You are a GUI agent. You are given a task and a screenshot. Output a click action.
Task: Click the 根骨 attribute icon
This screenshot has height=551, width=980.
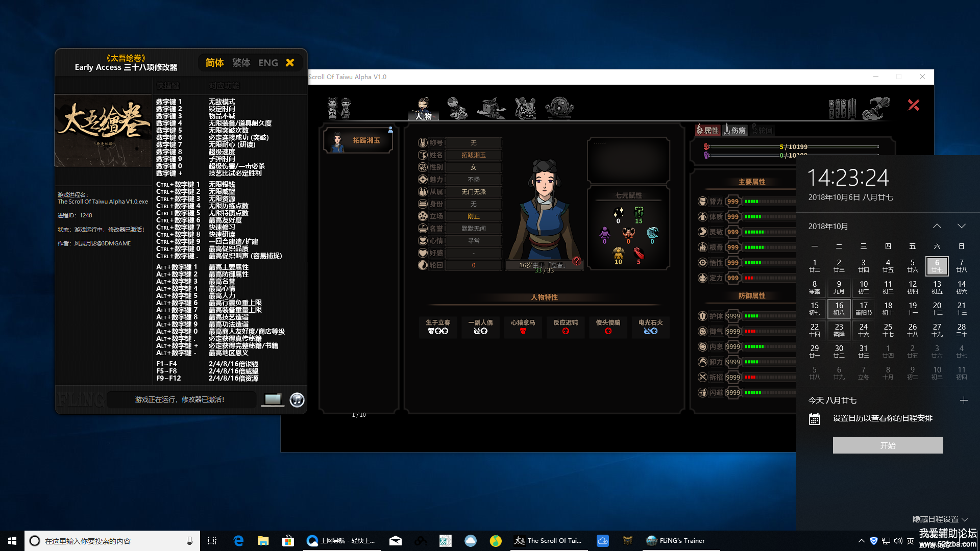point(703,247)
